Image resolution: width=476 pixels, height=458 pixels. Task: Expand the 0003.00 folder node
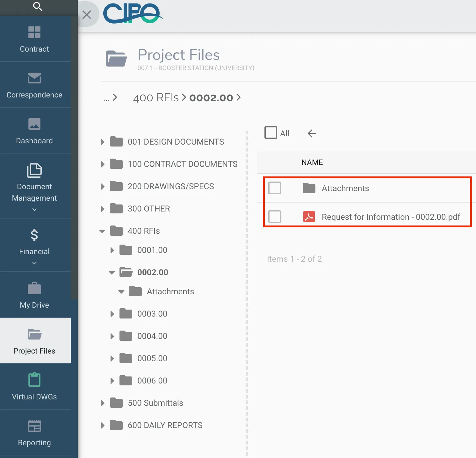[x=112, y=314]
